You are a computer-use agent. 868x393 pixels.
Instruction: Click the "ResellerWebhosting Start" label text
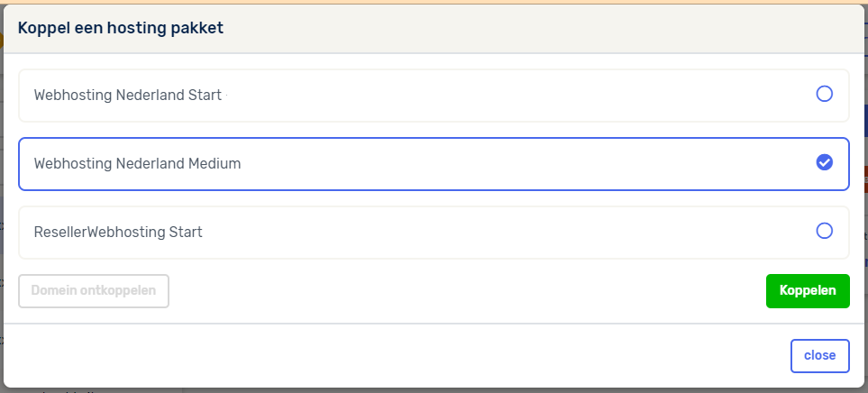pyautogui.click(x=118, y=232)
